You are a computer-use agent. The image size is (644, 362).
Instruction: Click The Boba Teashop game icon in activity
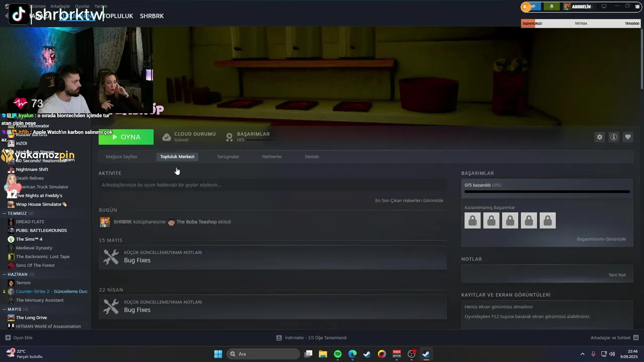[x=171, y=222]
